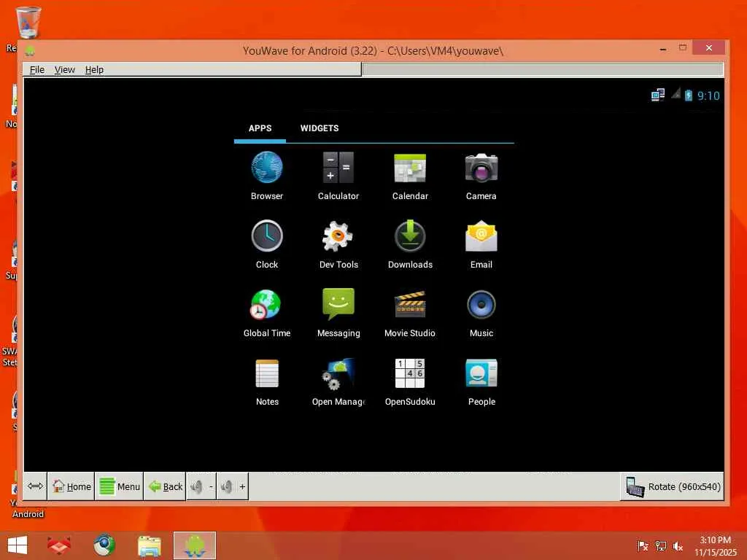Click the globe browser taskbar icon
This screenshot has width=747, height=560.
[104, 545]
